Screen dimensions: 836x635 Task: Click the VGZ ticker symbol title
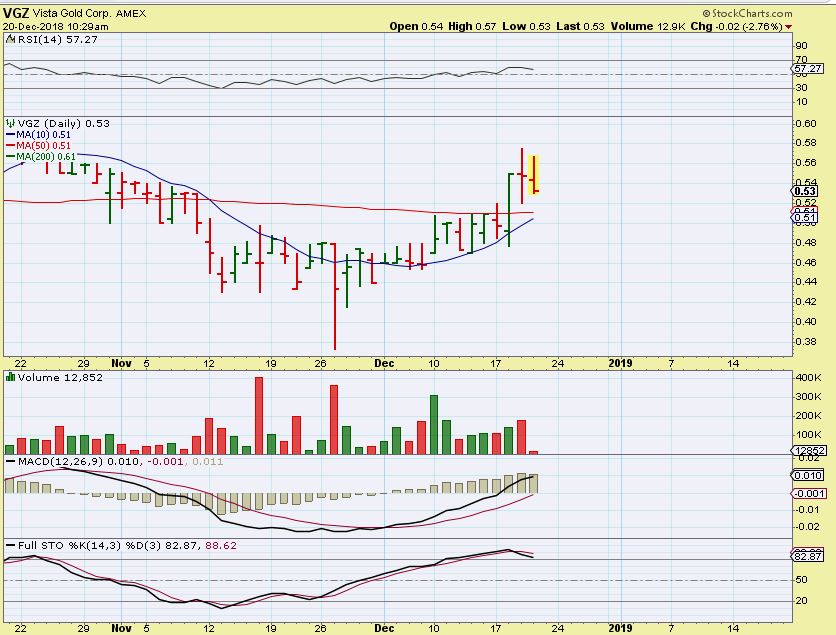pos(15,13)
